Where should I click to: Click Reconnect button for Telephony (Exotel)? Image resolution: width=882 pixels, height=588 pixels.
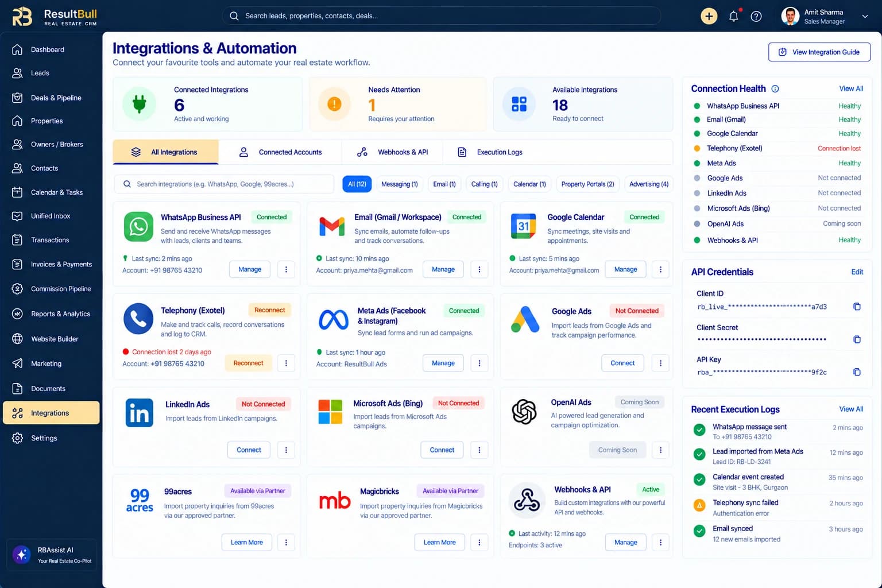[249, 363]
